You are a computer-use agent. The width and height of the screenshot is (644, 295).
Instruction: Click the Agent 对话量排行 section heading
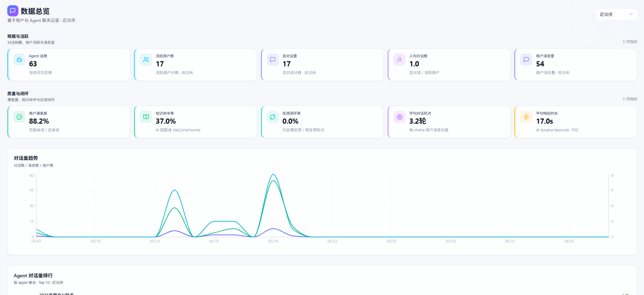coord(33,276)
